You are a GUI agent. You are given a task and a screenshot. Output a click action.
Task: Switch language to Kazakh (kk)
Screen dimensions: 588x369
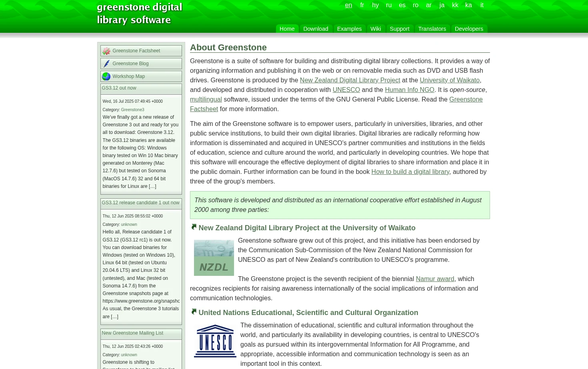[455, 5]
